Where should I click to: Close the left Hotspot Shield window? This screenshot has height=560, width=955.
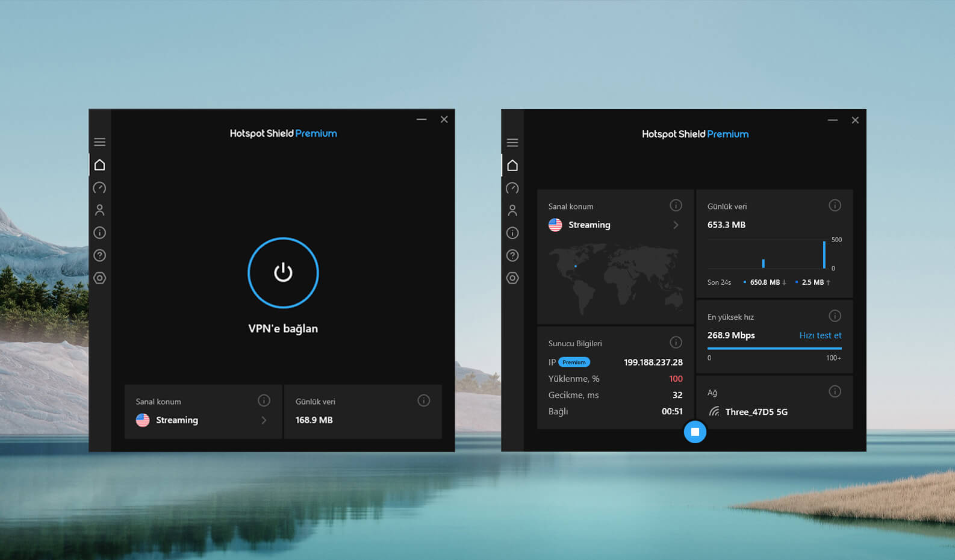click(x=444, y=119)
